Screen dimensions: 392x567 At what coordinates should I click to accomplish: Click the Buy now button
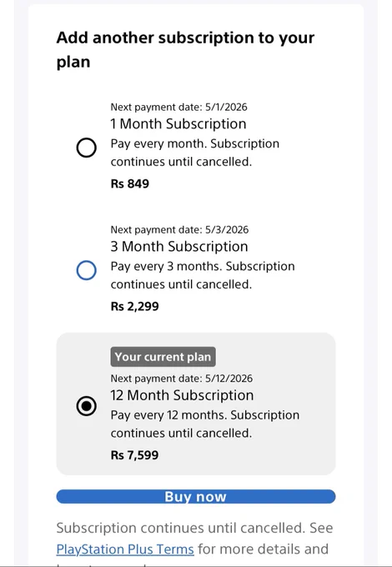coord(196,496)
